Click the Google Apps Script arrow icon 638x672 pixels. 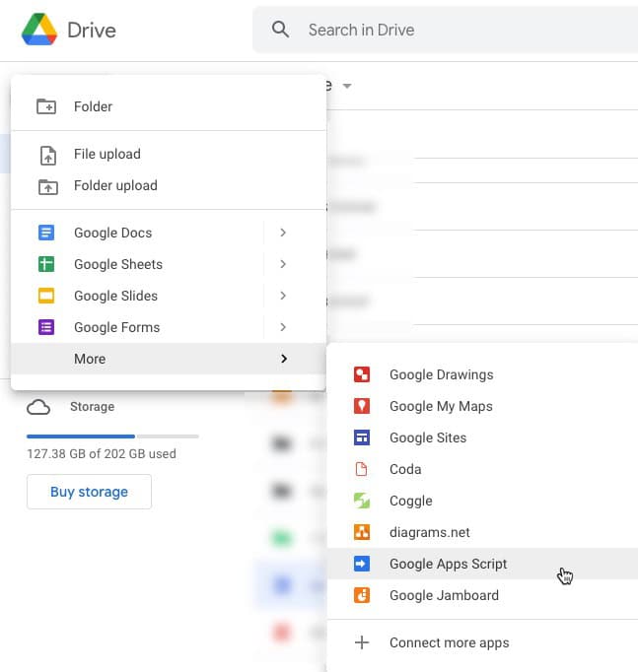coord(362,564)
